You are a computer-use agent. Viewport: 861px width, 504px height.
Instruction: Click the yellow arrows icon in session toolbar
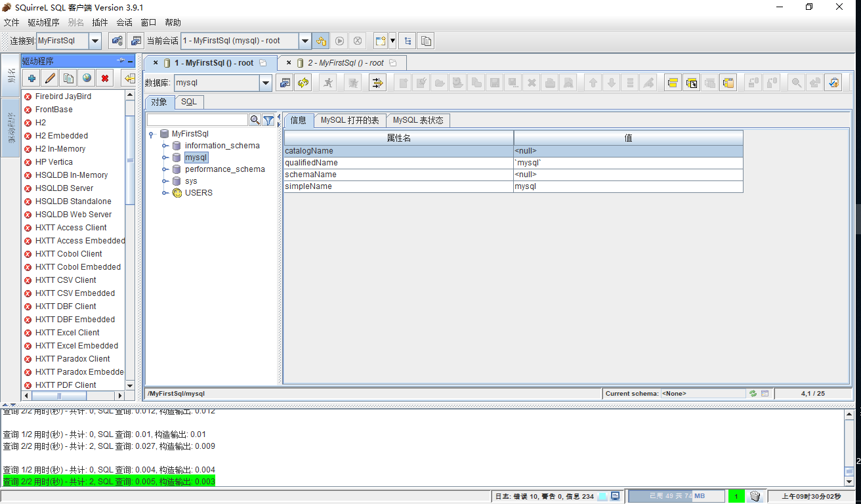(377, 83)
